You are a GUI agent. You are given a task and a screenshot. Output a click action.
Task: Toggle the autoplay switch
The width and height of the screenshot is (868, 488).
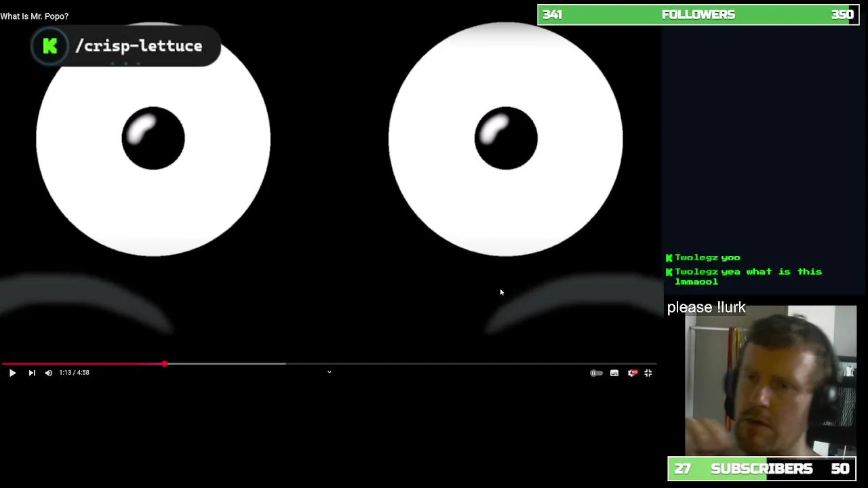click(x=596, y=373)
